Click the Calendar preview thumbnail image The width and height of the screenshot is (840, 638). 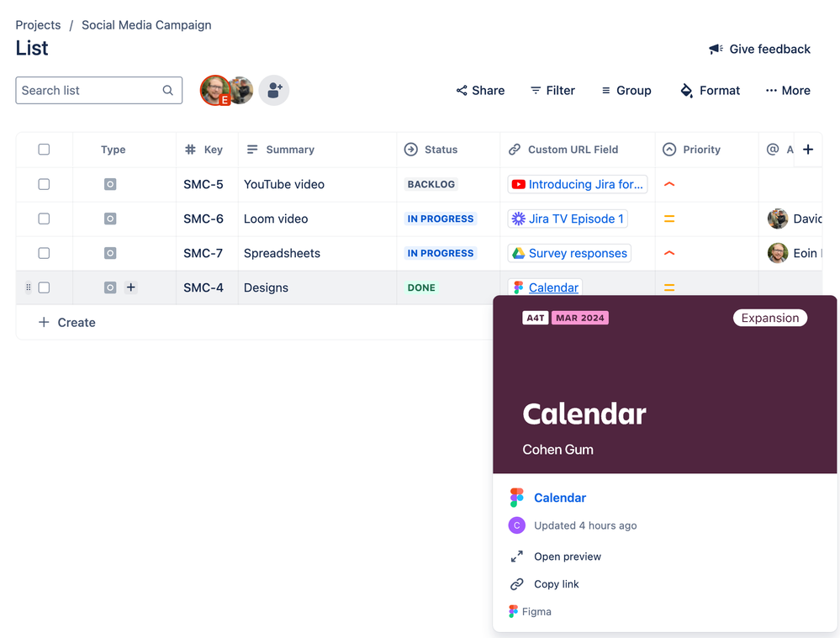pos(665,385)
